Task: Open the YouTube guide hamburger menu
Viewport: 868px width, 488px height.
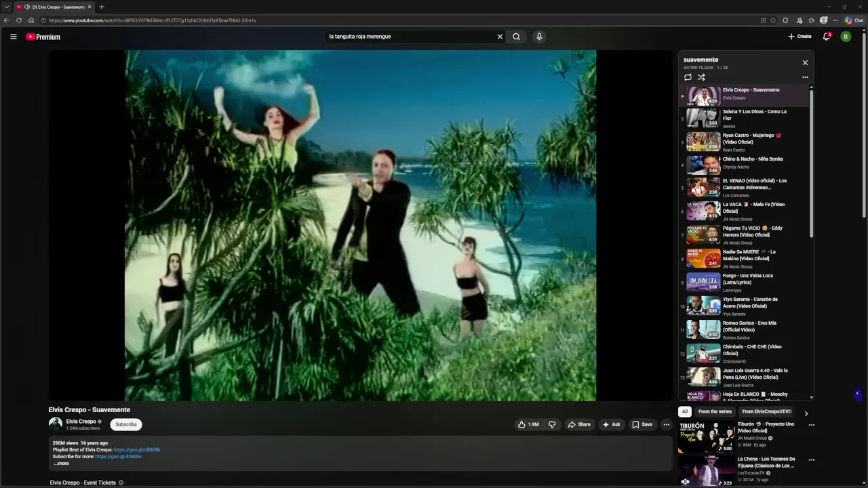Action: coord(13,37)
